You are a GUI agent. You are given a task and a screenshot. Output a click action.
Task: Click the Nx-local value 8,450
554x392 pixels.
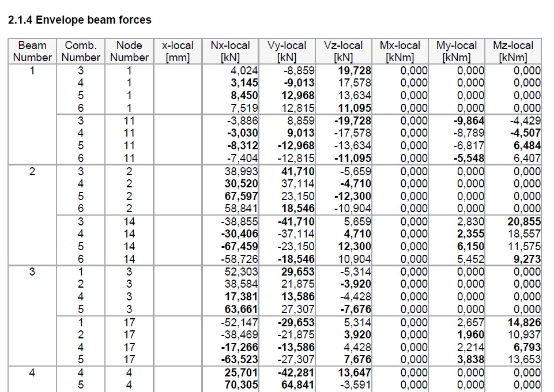tap(244, 95)
